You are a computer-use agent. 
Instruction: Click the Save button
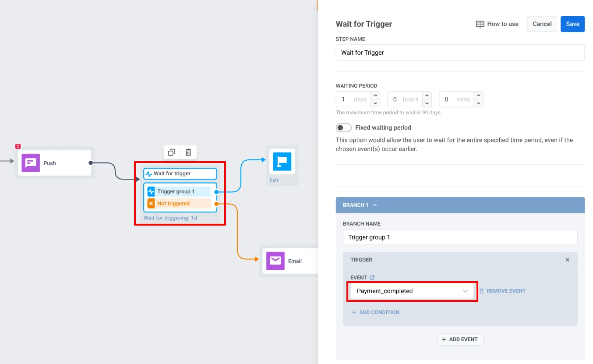[x=572, y=24]
